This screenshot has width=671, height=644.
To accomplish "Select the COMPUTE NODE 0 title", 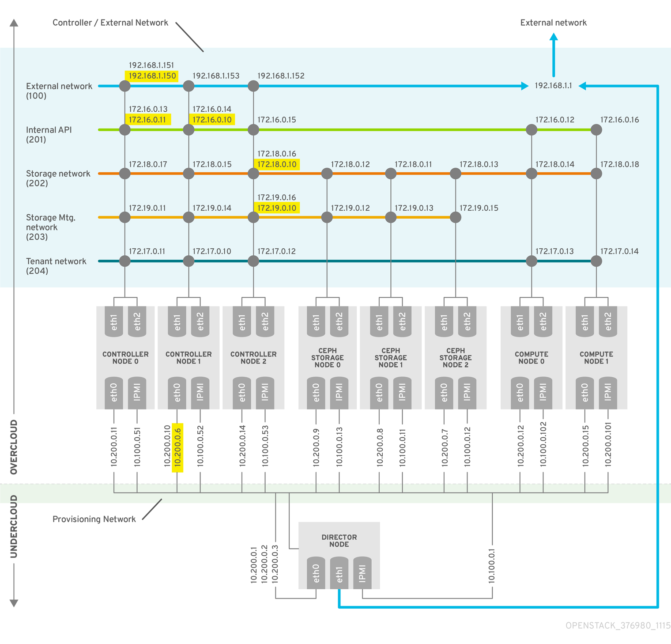I will 532,358.
